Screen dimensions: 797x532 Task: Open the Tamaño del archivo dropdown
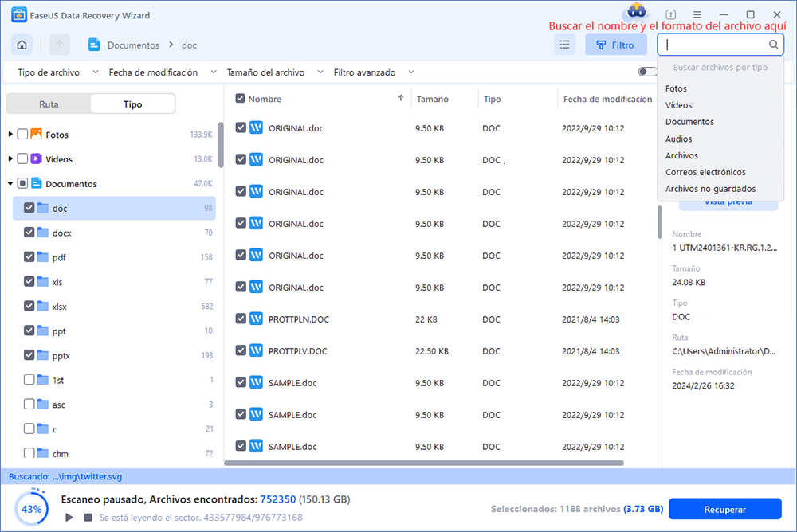coord(275,72)
